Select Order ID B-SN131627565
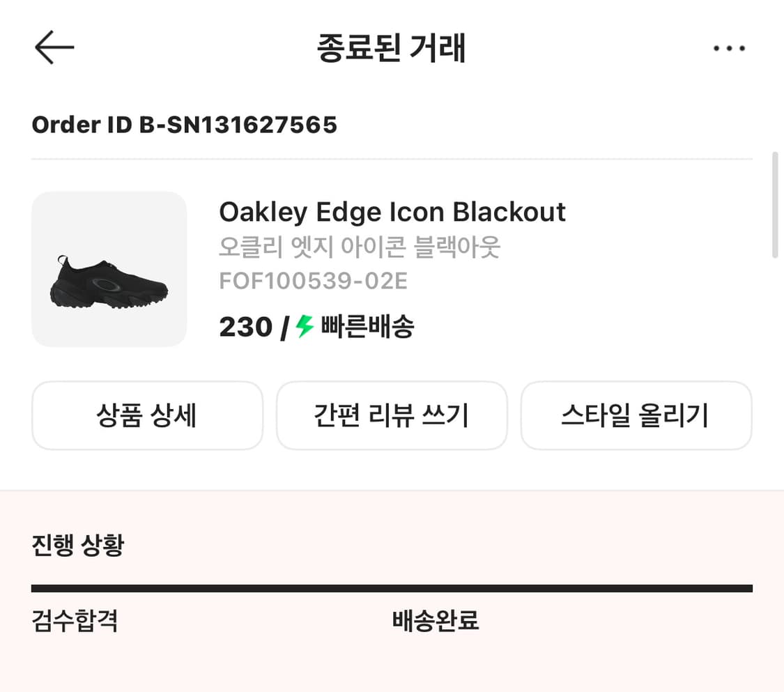The height and width of the screenshot is (692, 784). point(184,125)
